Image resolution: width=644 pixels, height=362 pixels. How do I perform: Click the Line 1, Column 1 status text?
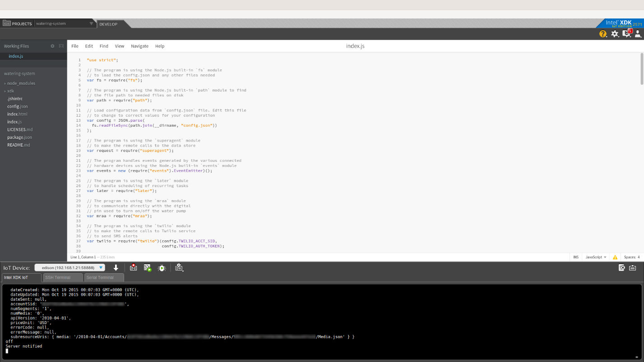point(83,257)
